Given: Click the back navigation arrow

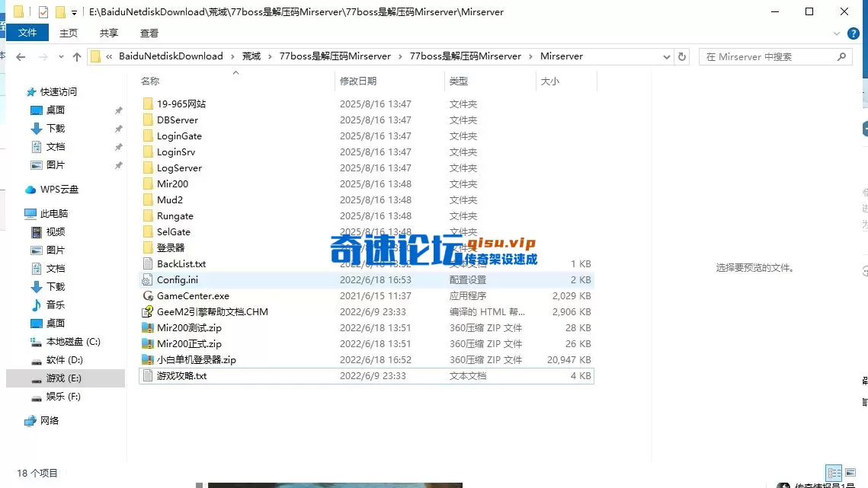Looking at the screenshot, I should pos(21,56).
